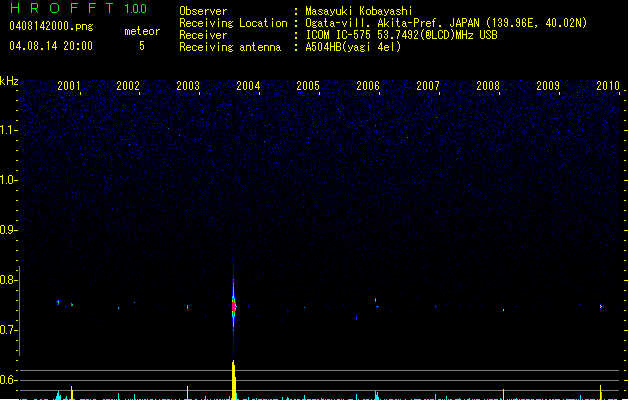Click the 2002 time axis marker
The width and height of the screenshot is (629, 400).
[128, 85]
